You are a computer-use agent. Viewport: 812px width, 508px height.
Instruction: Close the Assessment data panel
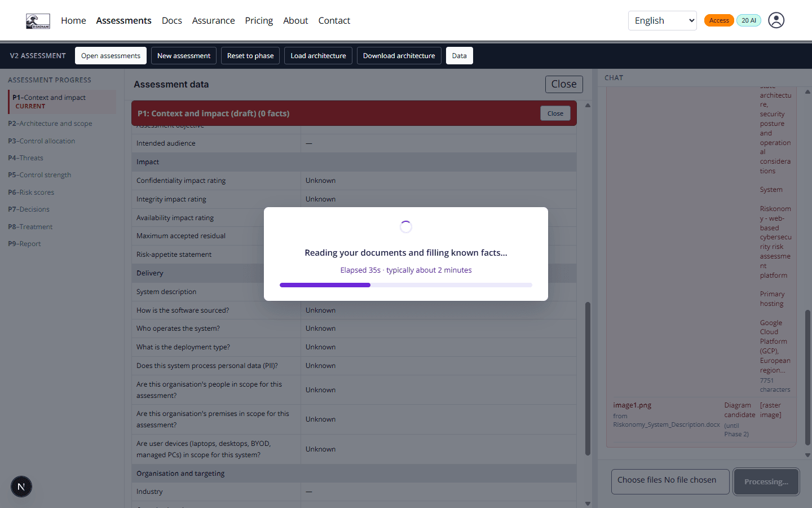coord(564,84)
